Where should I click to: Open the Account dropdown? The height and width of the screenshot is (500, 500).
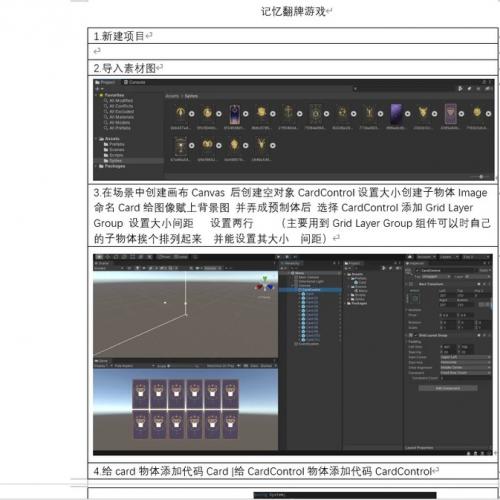(426, 257)
